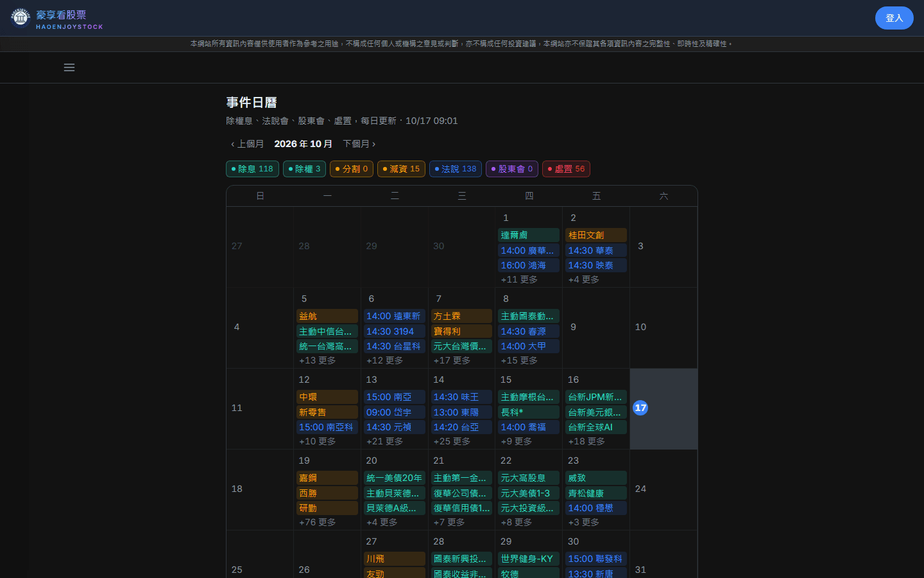This screenshot has height=578, width=924.
Task: Toggle the 分割 0 filter chip
Action: [x=352, y=169]
